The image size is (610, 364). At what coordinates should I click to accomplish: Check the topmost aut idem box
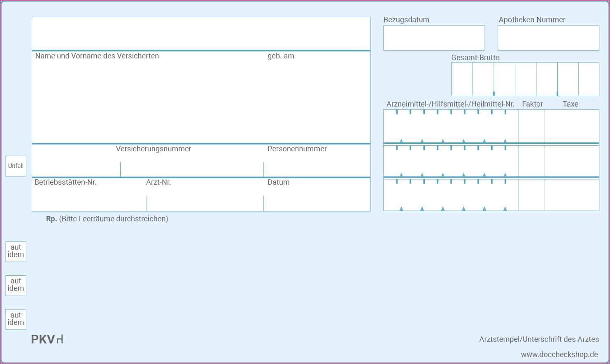point(16,251)
